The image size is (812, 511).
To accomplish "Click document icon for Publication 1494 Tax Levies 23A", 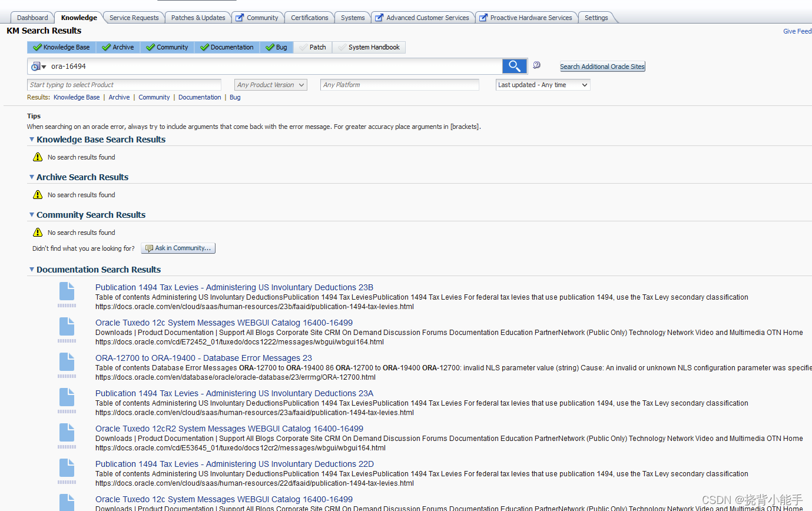I will (x=67, y=397).
